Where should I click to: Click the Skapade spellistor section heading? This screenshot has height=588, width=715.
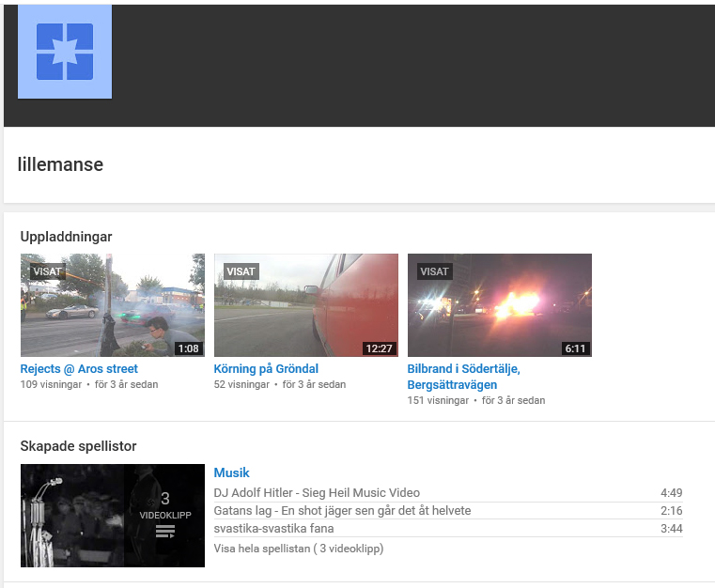[78, 446]
